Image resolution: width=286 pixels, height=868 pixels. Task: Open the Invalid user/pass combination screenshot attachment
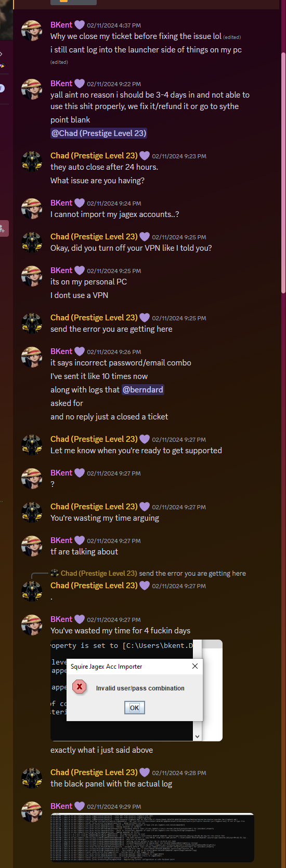(x=136, y=690)
